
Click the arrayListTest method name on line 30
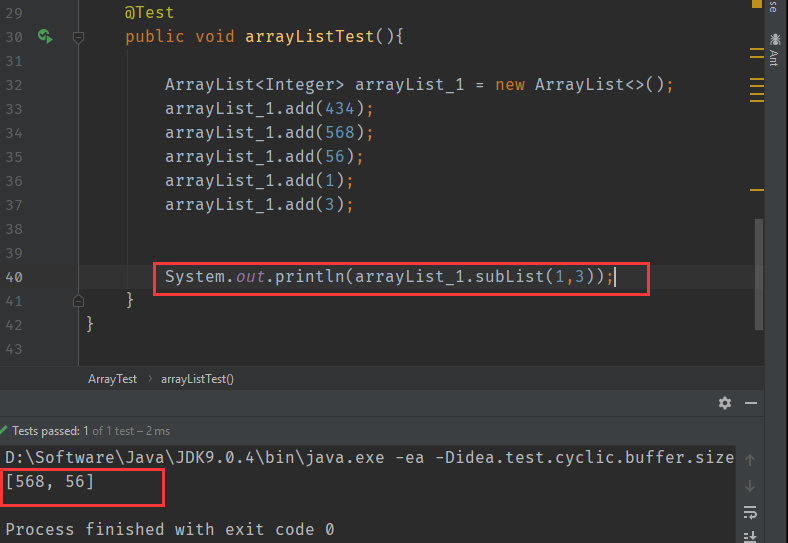coord(310,36)
